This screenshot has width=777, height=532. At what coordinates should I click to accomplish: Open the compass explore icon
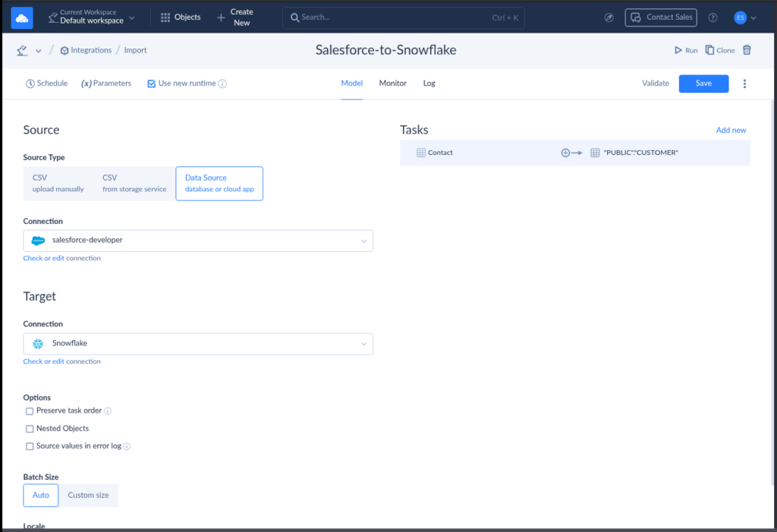(x=609, y=17)
